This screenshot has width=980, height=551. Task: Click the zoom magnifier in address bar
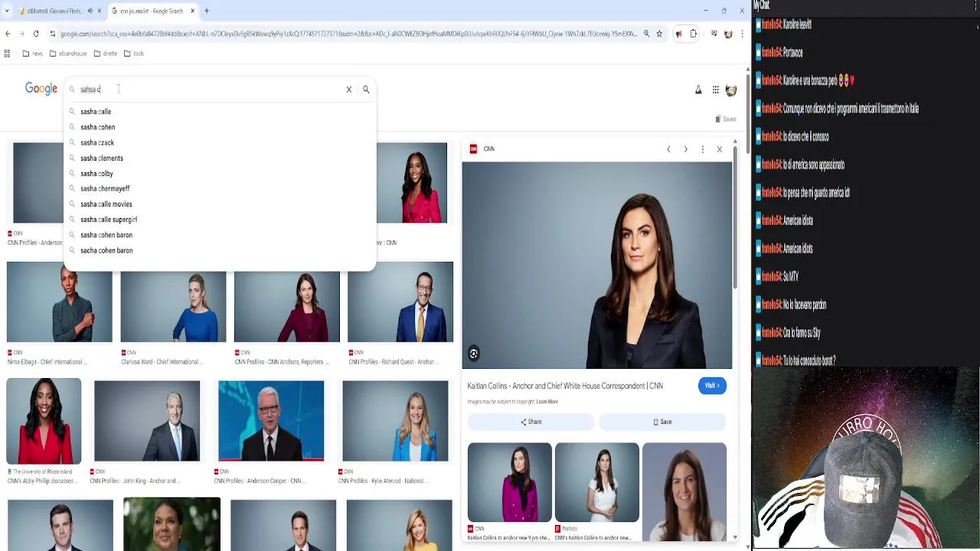[646, 34]
